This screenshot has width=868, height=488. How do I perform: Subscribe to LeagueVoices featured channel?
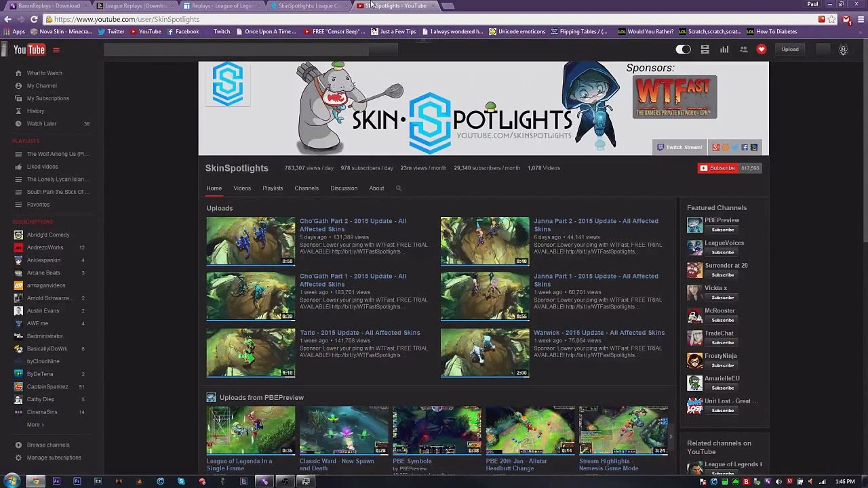(723, 252)
